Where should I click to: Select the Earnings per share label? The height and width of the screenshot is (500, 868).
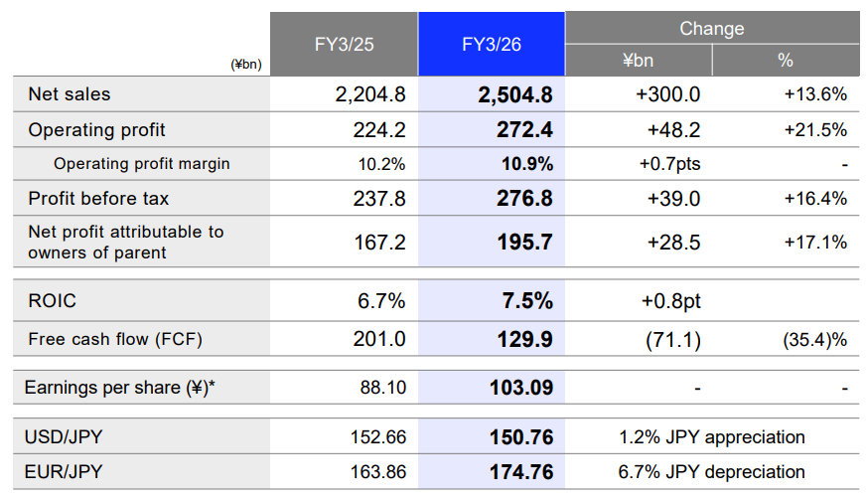(120, 388)
